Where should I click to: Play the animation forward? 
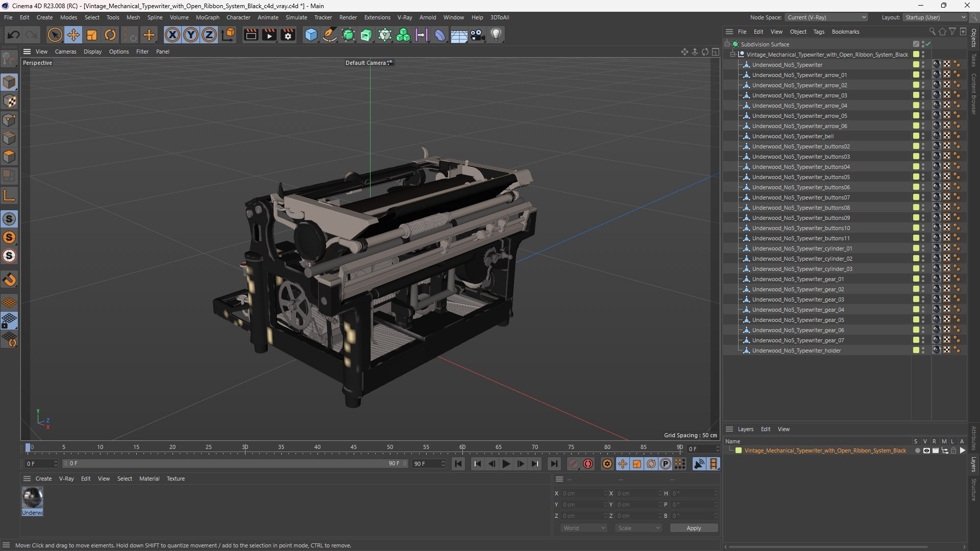coord(506,464)
